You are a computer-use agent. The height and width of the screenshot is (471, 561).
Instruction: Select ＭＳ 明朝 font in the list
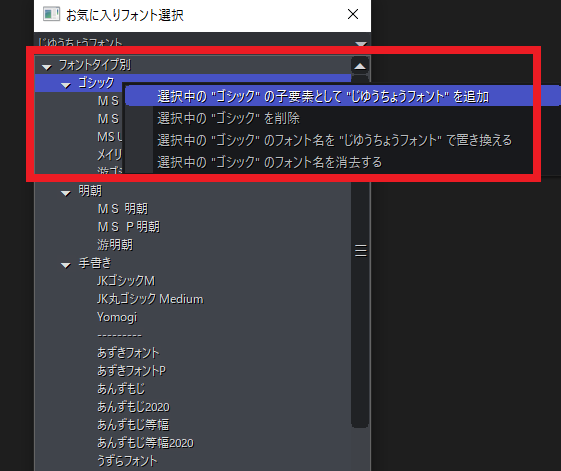coord(123,209)
